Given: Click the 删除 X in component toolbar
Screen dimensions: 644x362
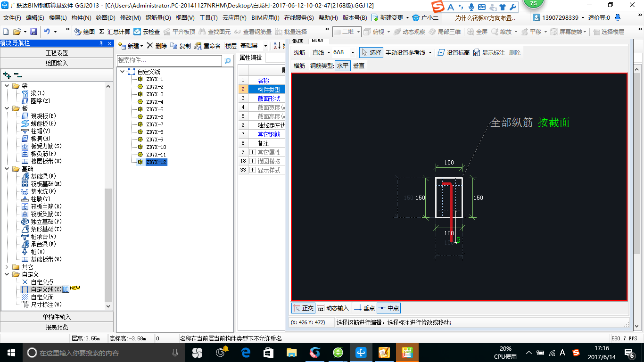Looking at the screenshot, I should (x=157, y=46).
